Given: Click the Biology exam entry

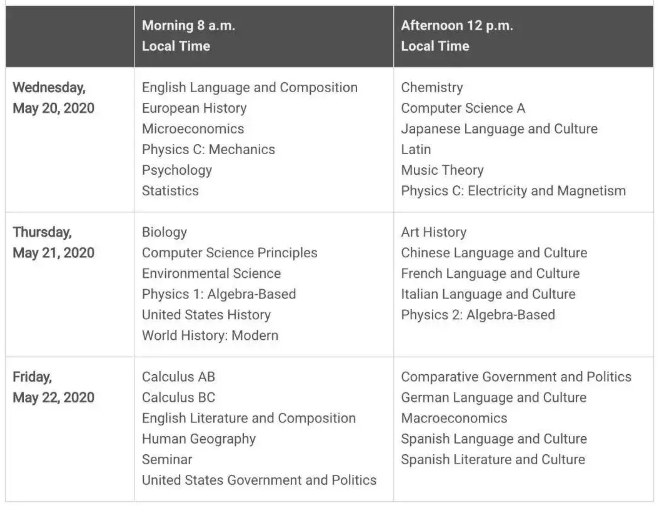Looking at the screenshot, I should tap(164, 232).
